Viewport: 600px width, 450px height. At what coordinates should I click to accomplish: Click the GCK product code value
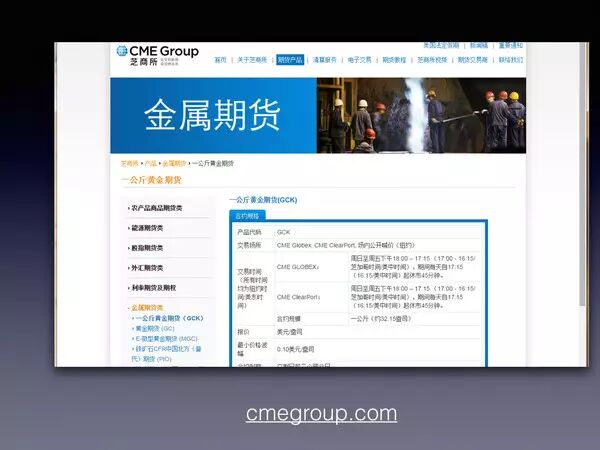(x=284, y=232)
